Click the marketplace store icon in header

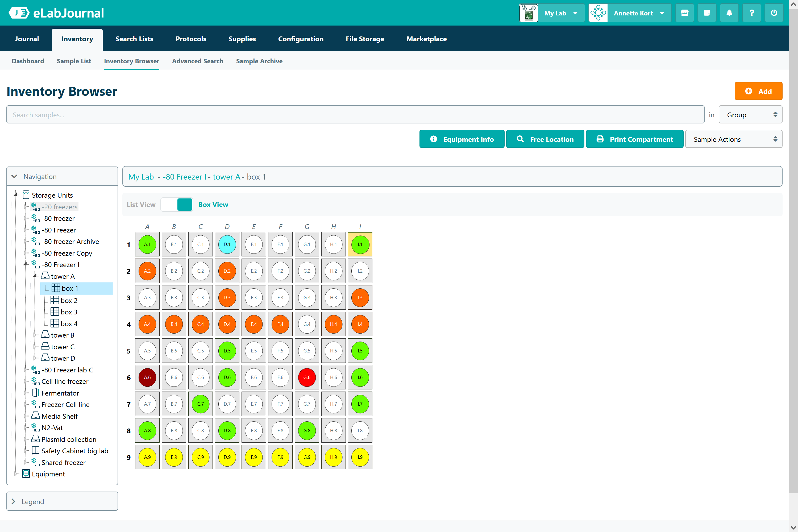point(684,13)
